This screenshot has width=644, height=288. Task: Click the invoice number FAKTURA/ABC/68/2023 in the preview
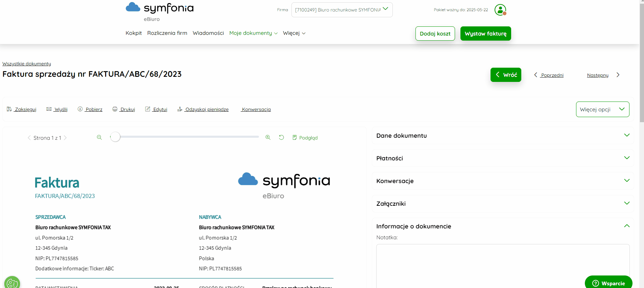(x=65, y=196)
